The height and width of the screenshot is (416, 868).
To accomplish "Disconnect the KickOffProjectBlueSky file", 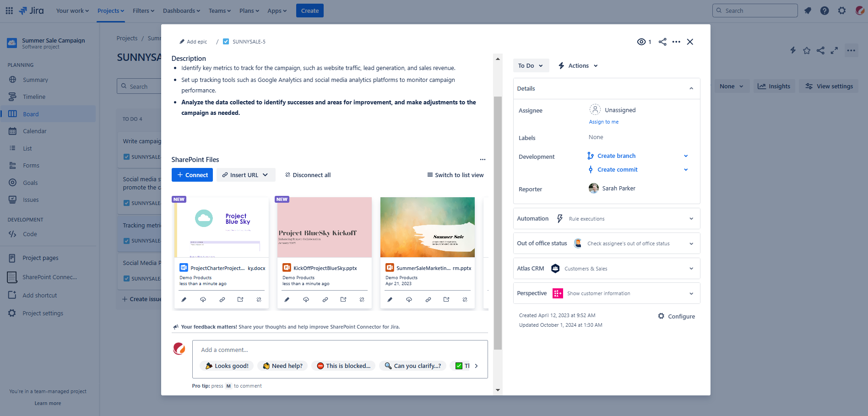I will 362,299.
